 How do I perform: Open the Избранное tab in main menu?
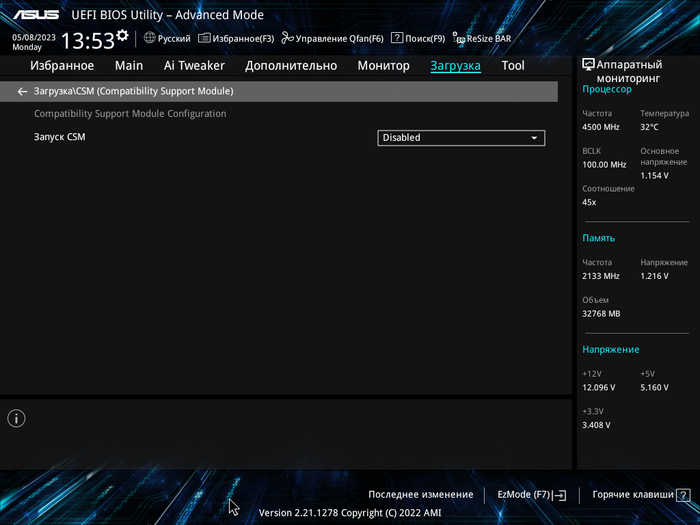click(62, 66)
